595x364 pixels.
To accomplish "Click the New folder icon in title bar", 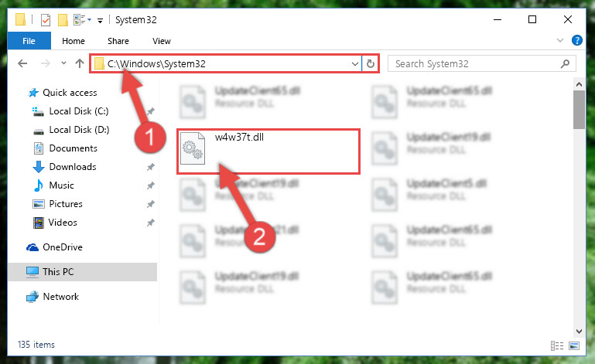I will tap(63, 20).
